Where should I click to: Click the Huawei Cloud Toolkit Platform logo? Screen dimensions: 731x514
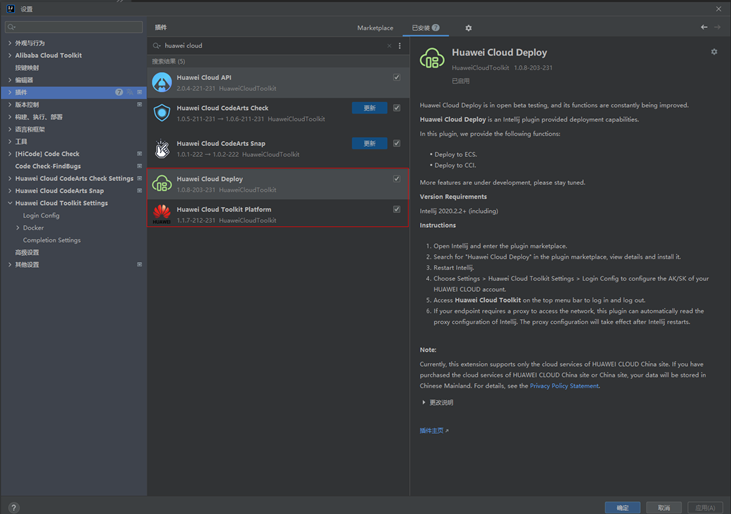[162, 214]
